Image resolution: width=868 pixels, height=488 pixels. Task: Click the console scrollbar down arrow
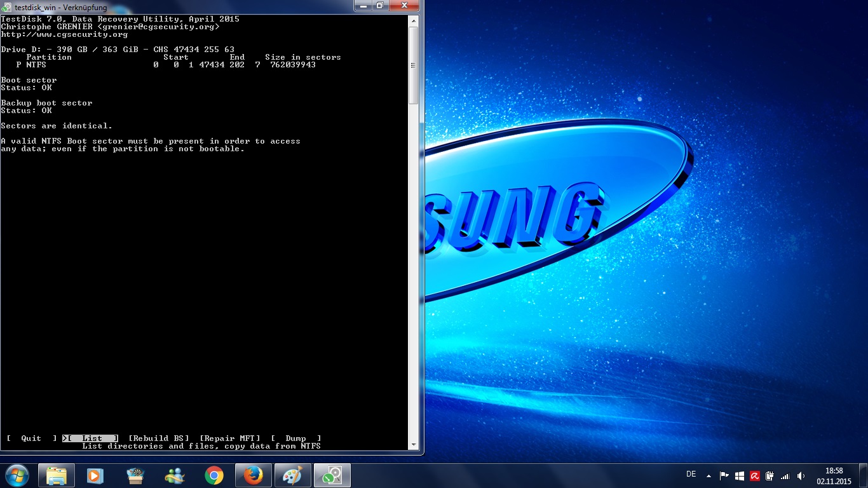(413, 445)
